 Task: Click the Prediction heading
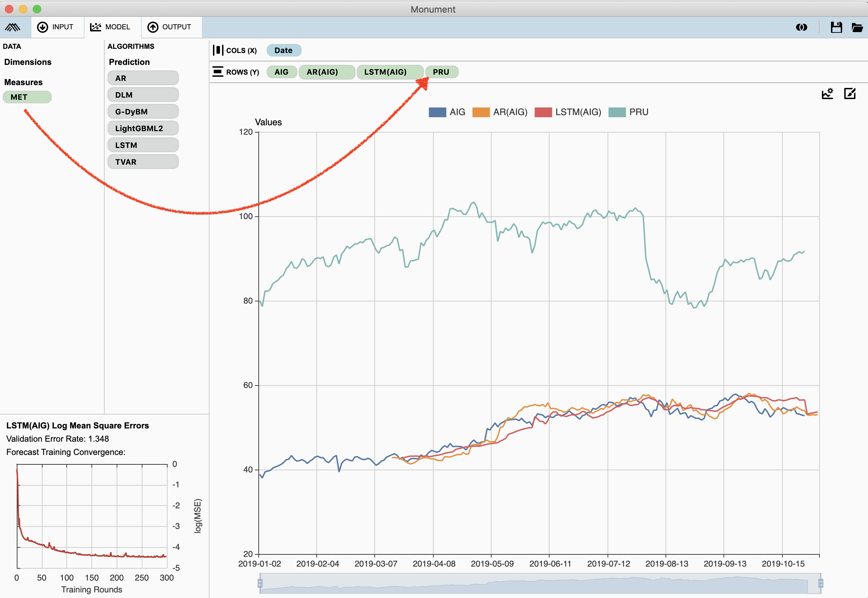[x=129, y=62]
